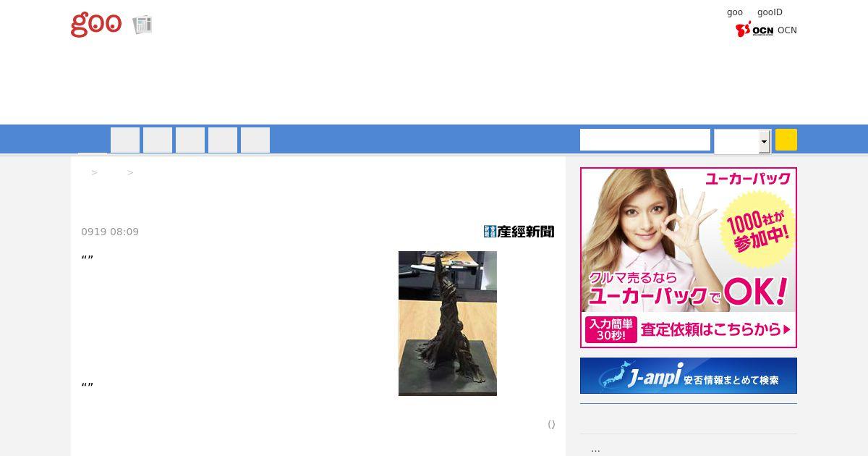Open the search category dropdown
The width and height of the screenshot is (868, 456).
point(742,141)
